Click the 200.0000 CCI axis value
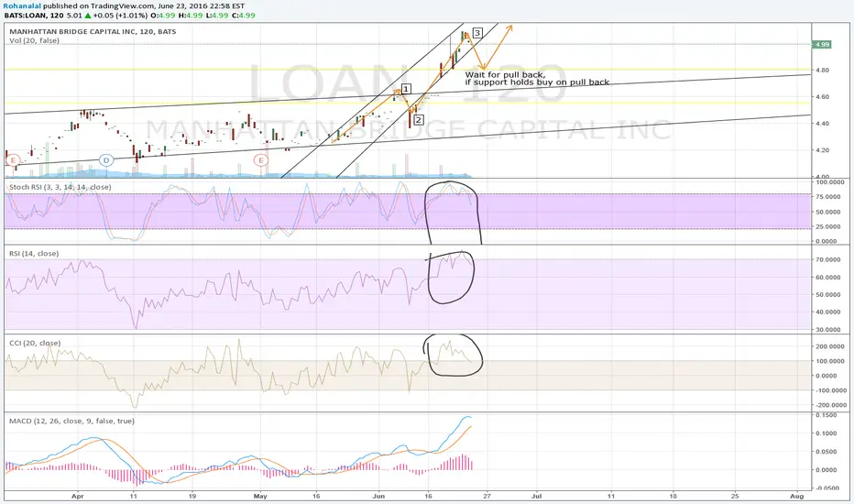The image size is (854, 504). point(830,346)
